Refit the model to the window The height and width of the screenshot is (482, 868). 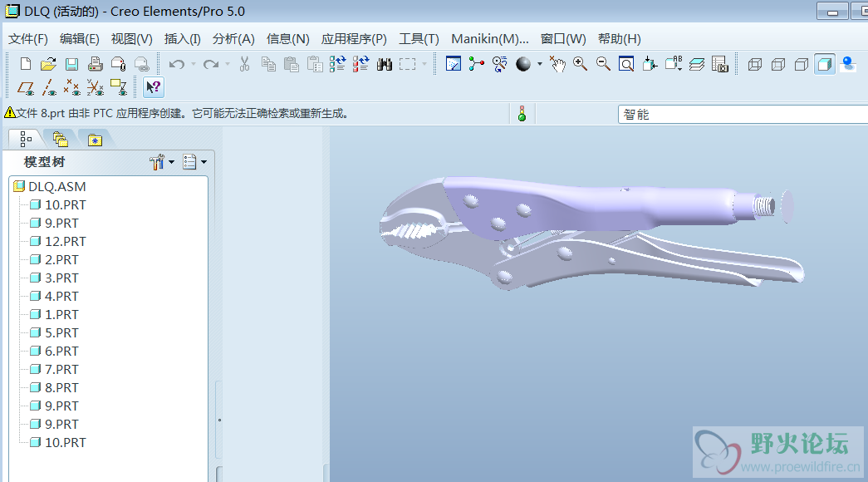(626, 64)
